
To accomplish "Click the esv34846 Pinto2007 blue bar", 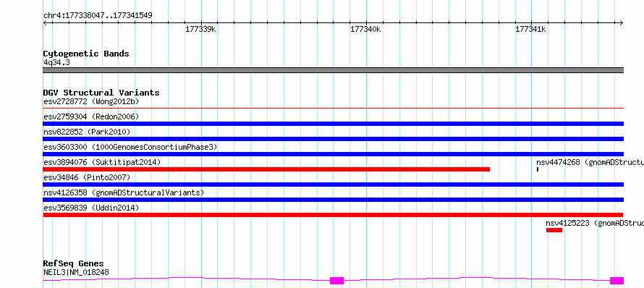I will [333, 185].
